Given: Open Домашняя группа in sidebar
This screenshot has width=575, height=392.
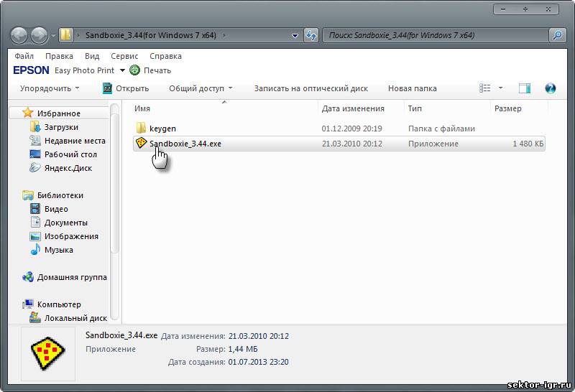Looking at the screenshot, I should coord(72,277).
